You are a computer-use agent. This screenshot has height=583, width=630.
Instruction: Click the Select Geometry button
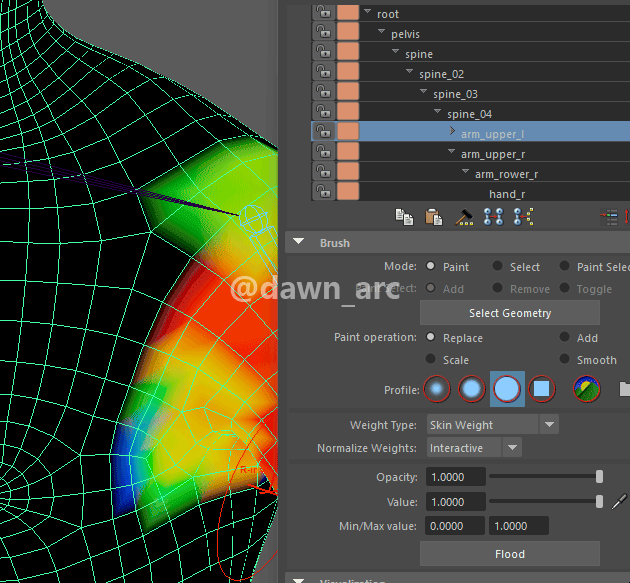509,313
